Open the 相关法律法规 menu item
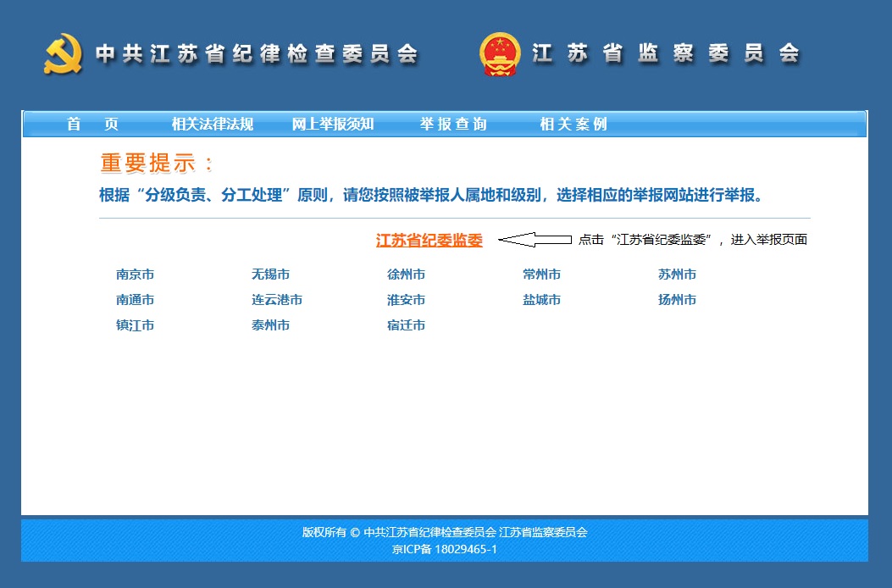 (x=212, y=124)
